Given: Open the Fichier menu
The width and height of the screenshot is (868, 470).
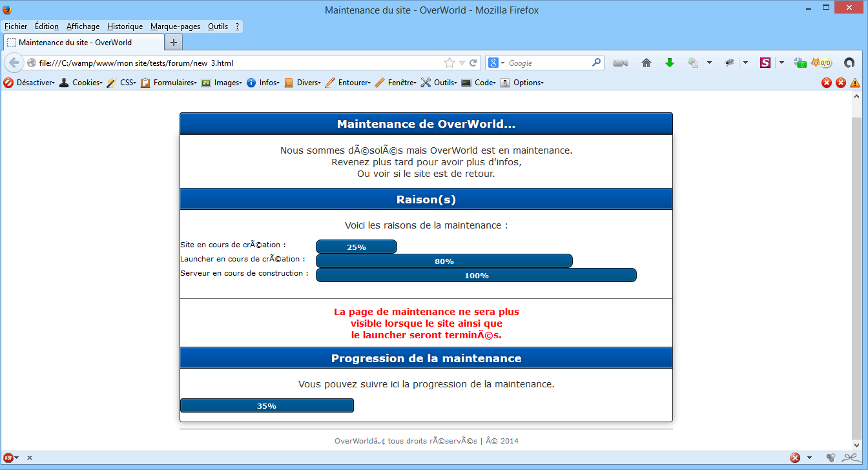Looking at the screenshot, I should (x=15, y=26).
